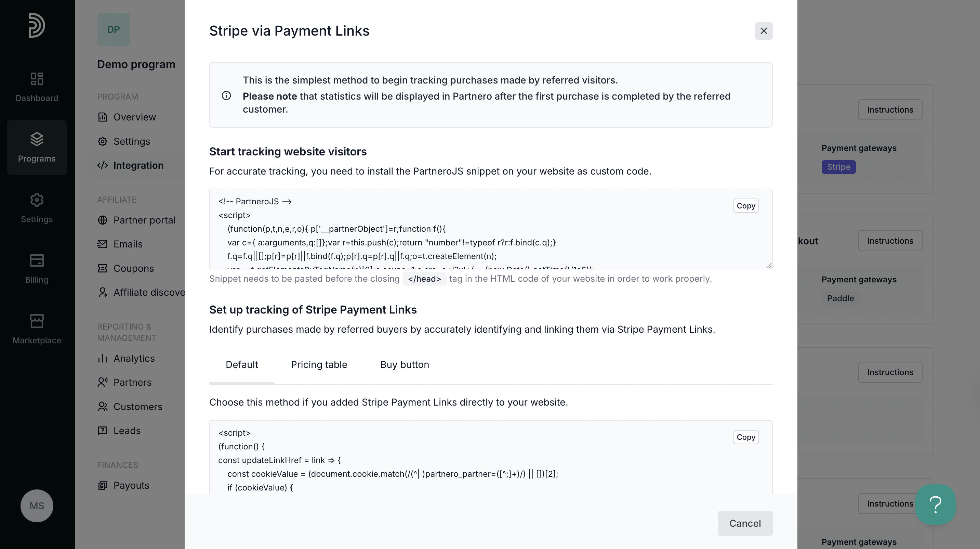Select the Buy button tab
Viewport: 980px width, 549px height.
point(405,365)
